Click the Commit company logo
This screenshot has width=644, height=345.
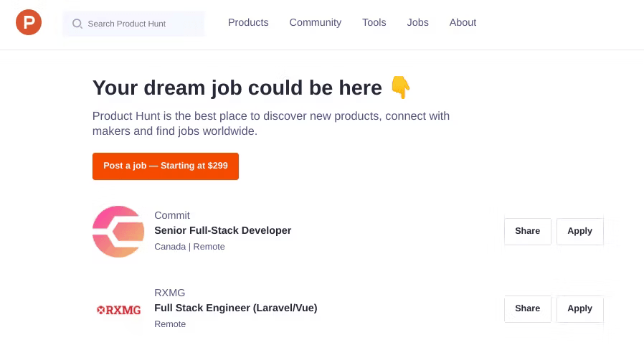coord(118,232)
